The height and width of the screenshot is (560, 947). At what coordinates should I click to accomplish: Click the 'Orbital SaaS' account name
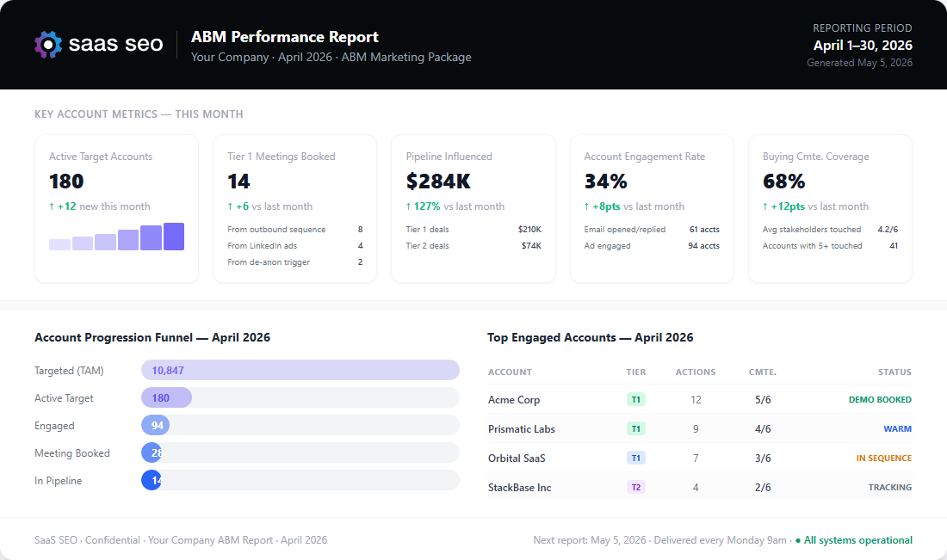[x=517, y=458]
